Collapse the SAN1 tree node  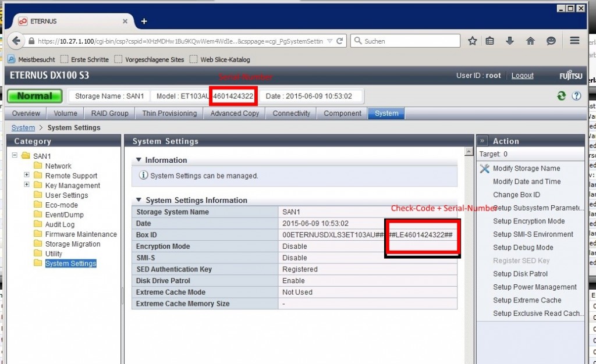pos(15,155)
